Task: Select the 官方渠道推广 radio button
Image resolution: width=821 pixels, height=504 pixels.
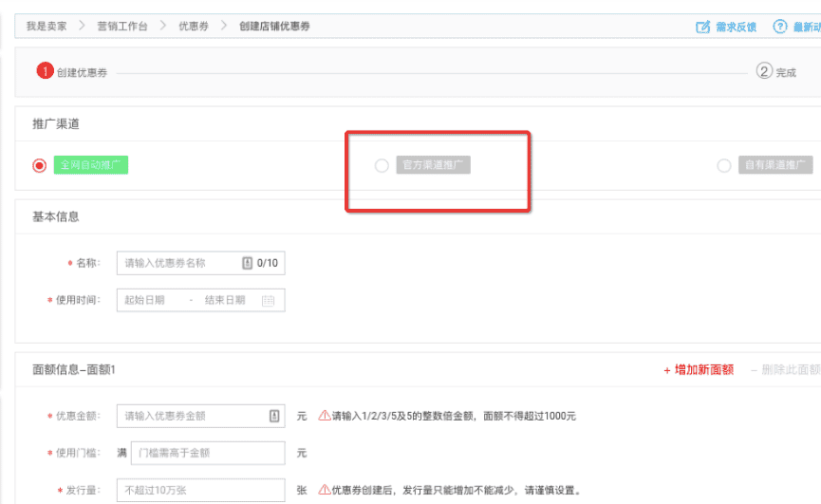Action: pyautogui.click(x=382, y=165)
